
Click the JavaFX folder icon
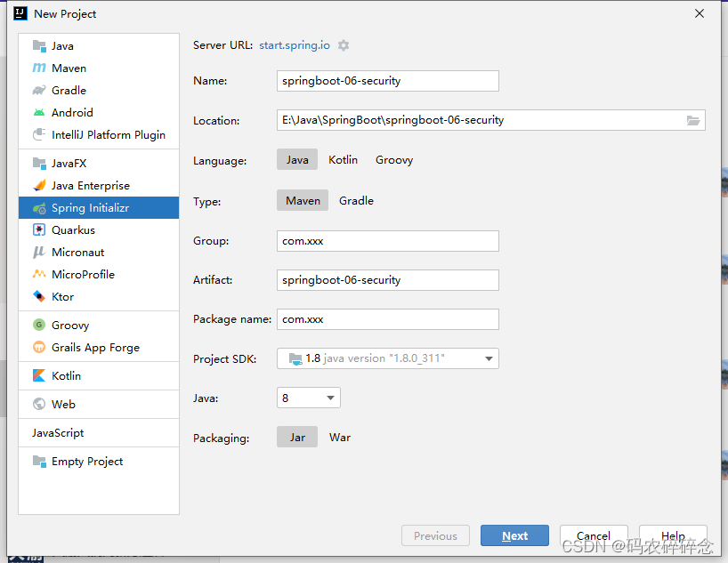tap(39, 164)
